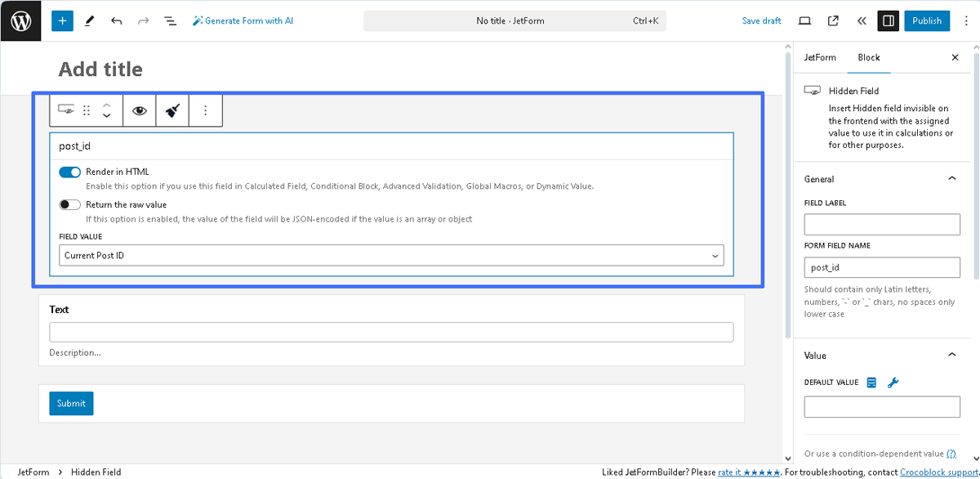Click the Form Field Name input
The height and width of the screenshot is (479, 980).
click(x=882, y=267)
